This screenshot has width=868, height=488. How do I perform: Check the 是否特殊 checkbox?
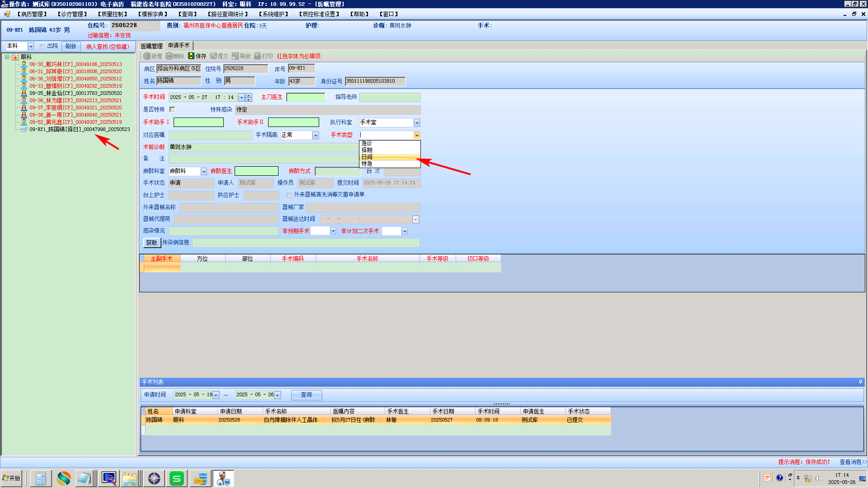pos(172,109)
